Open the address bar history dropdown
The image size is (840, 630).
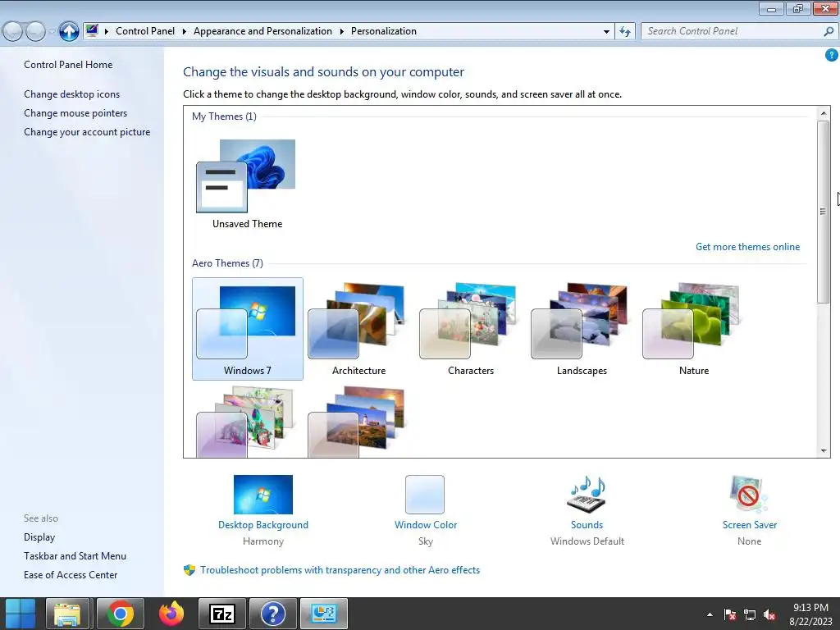coord(606,32)
